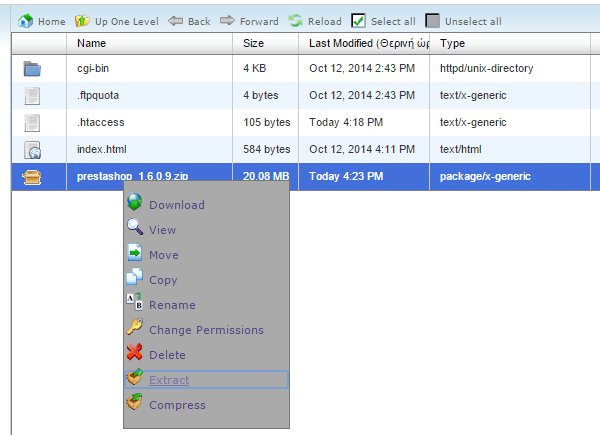
Task: Sort by the Size column header
Action: pyautogui.click(x=265, y=43)
